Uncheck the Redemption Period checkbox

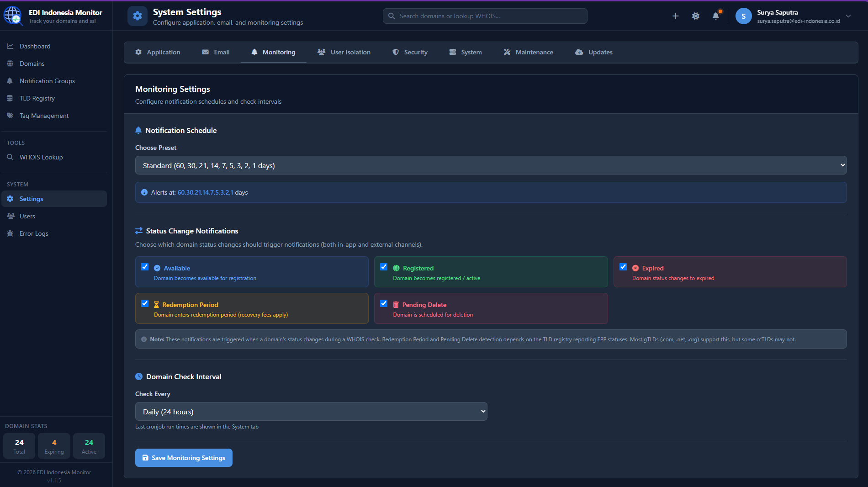pos(145,303)
